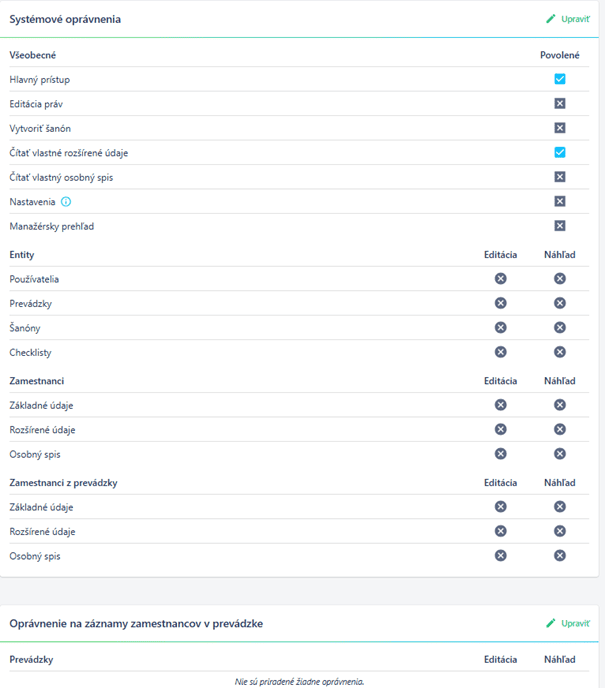Click the Editácia X icon for Používatelia

point(501,279)
